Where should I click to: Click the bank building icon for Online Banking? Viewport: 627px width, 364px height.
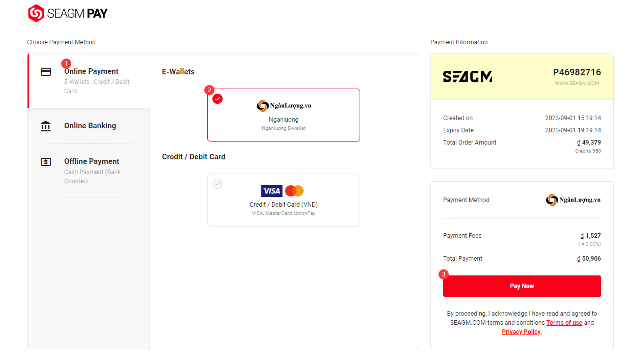(x=46, y=126)
